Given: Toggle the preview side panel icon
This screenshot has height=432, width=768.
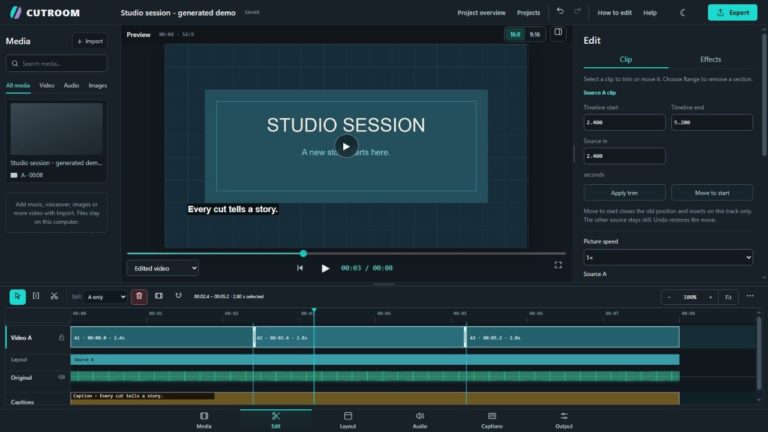Looking at the screenshot, I should 558,32.
